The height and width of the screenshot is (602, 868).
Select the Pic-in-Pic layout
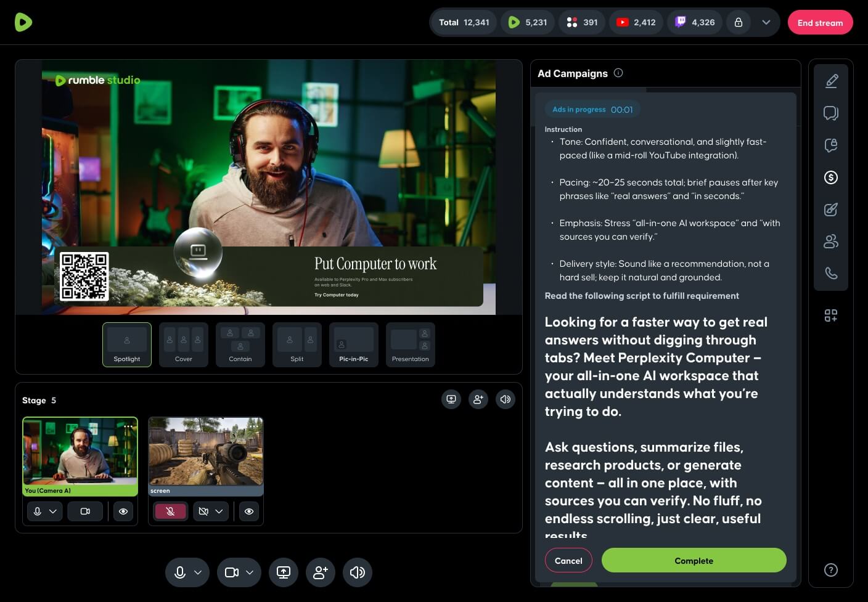click(354, 344)
